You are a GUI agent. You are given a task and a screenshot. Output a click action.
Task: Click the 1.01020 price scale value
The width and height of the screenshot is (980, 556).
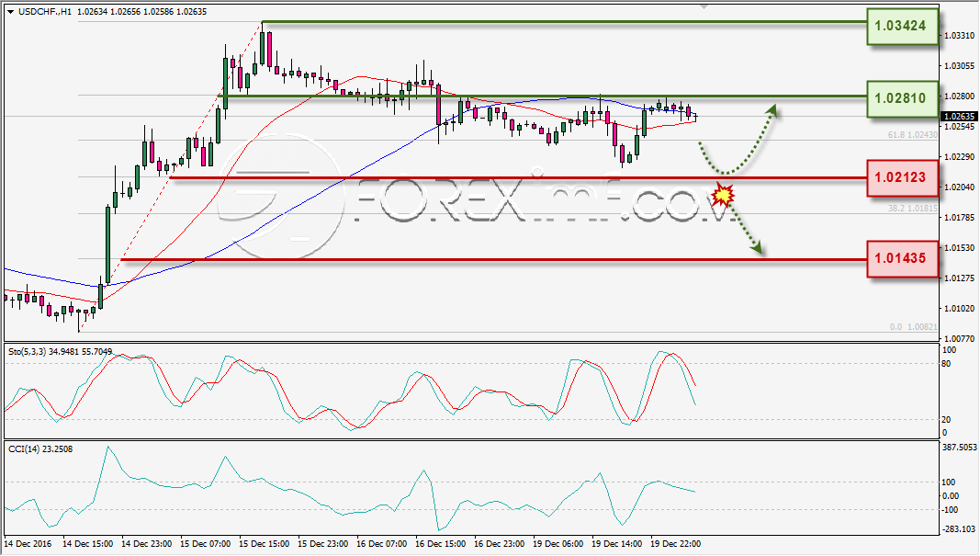pyautogui.click(x=959, y=309)
